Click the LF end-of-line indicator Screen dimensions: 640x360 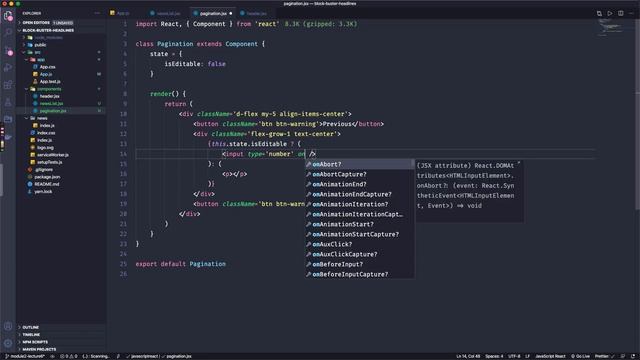coord(527,356)
